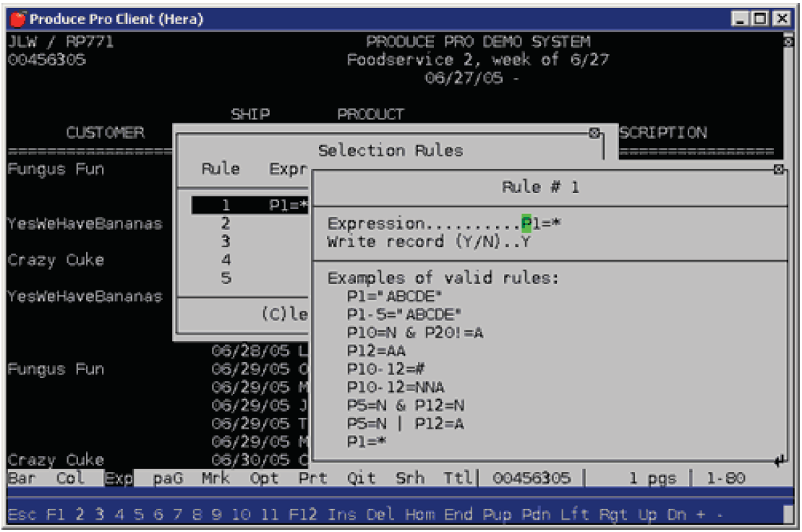Click the Lft key on the key bar

tap(575, 514)
